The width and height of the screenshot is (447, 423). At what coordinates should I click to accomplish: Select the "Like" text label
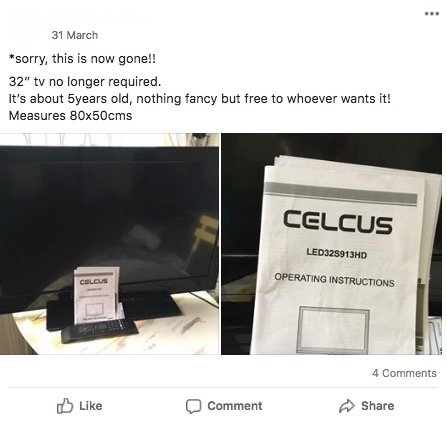[91, 406]
